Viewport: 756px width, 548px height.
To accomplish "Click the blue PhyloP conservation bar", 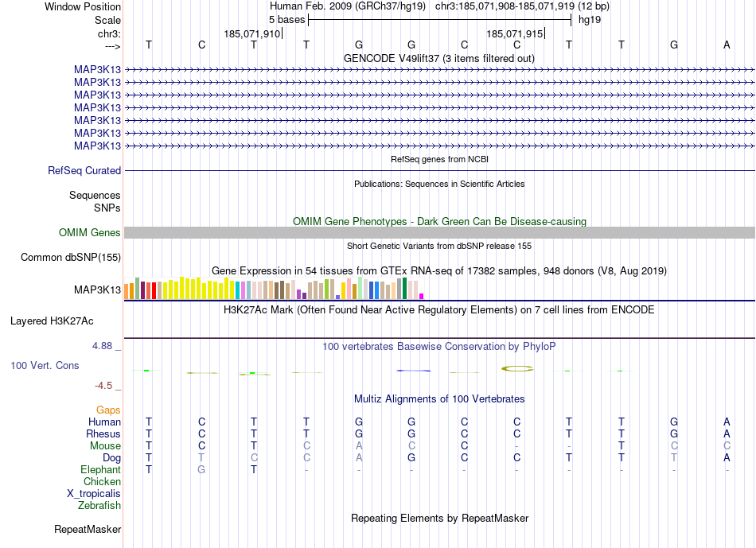I will click(x=413, y=371).
